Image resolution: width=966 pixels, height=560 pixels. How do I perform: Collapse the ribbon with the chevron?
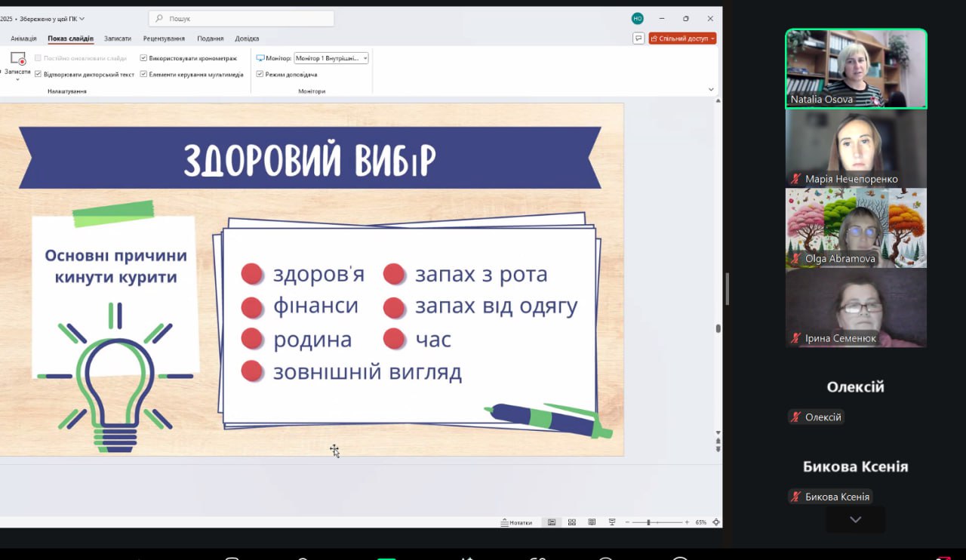point(711,90)
